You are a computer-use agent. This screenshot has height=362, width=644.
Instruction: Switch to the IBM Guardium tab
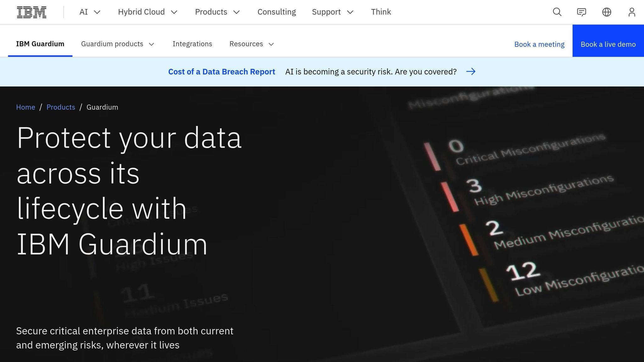(x=40, y=44)
